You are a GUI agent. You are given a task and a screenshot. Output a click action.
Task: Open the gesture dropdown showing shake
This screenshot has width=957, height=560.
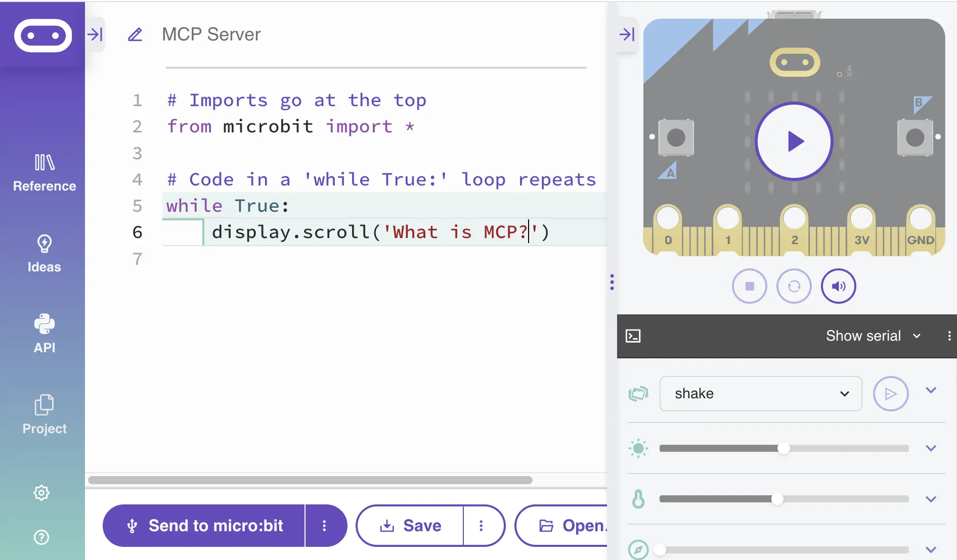(x=761, y=394)
